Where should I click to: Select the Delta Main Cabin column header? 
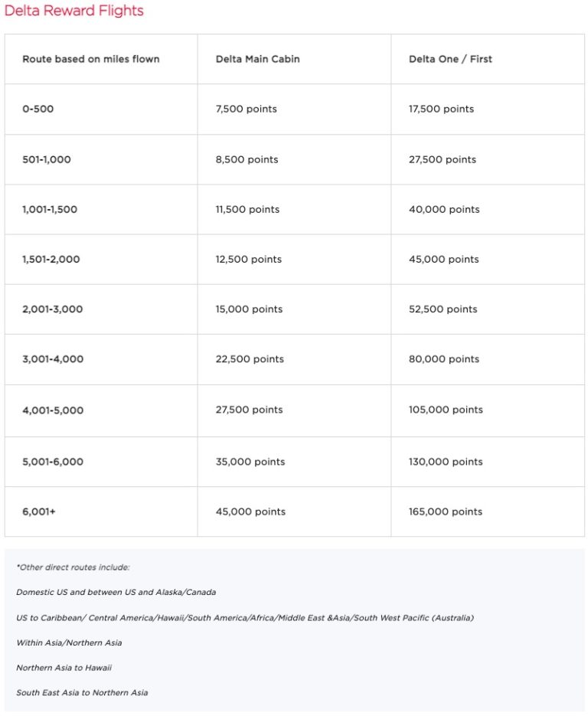258,59
